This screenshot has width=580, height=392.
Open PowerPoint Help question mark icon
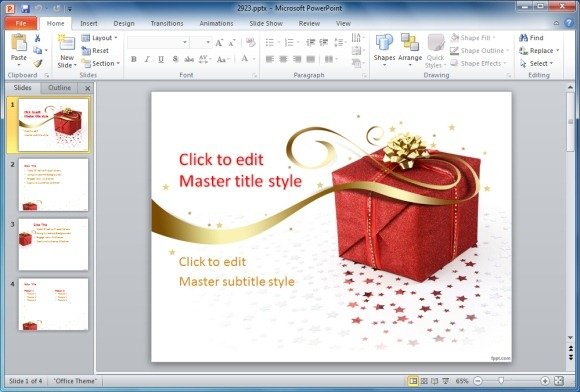[569, 23]
